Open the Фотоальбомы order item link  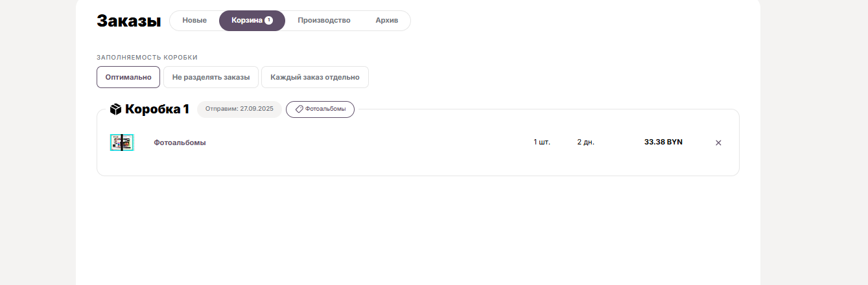[x=180, y=142]
